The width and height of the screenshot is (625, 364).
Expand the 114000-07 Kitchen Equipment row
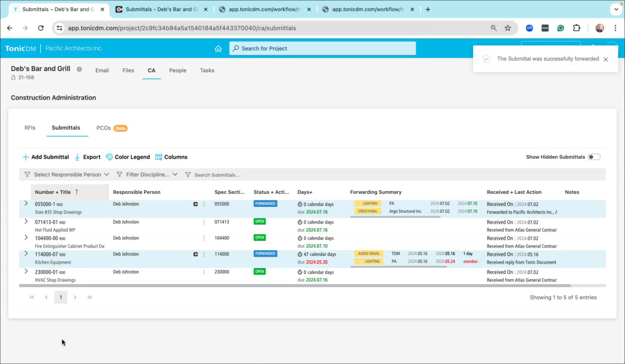click(26, 253)
